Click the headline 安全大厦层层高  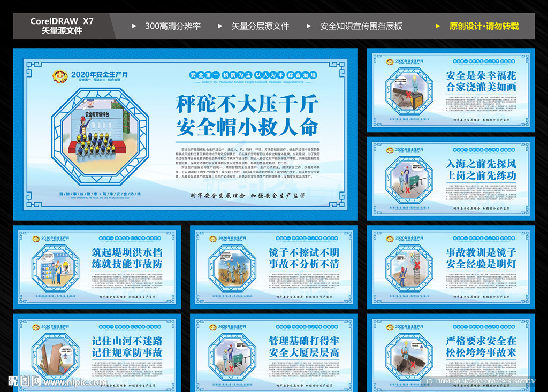[304, 352]
